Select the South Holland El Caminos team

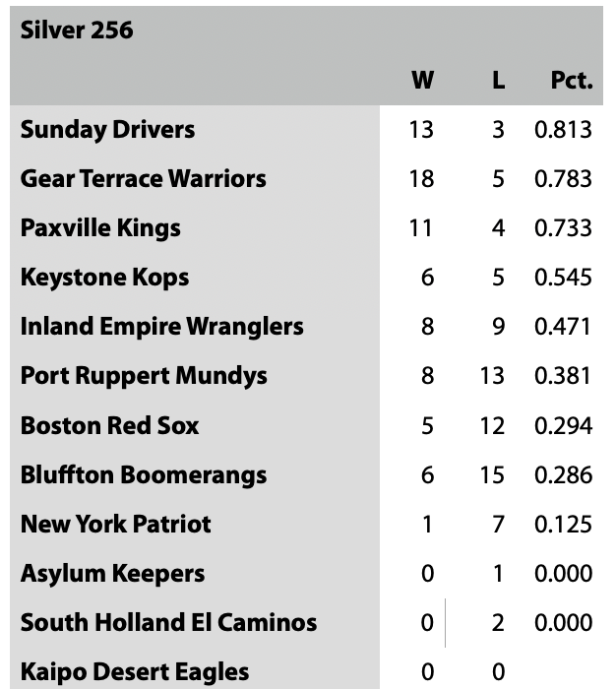pyautogui.click(x=168, y=622)
